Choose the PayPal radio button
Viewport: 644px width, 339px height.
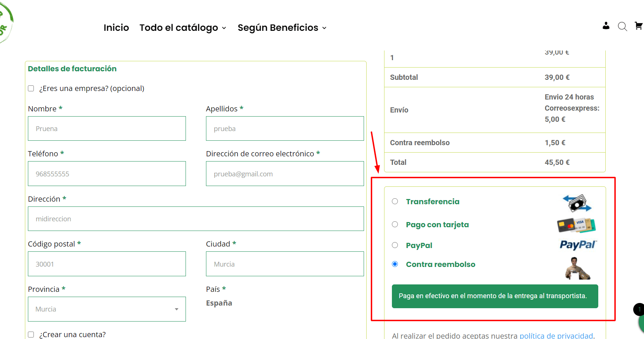[395, 245]
